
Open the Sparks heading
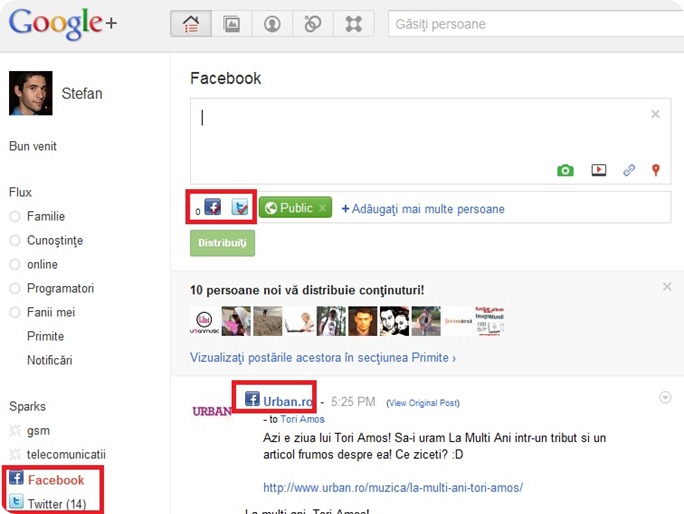pos(27,406)
